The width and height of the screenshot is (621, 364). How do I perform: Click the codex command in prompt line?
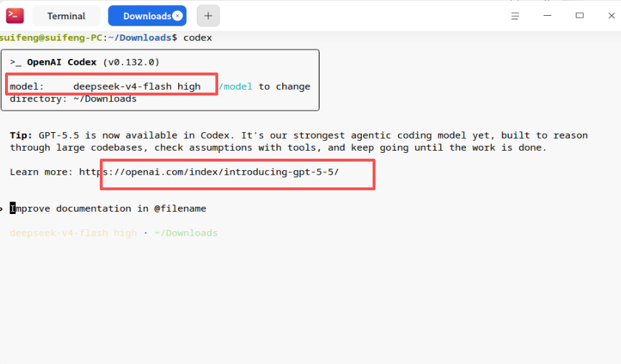pyautogui.click(x=197, y=37)
